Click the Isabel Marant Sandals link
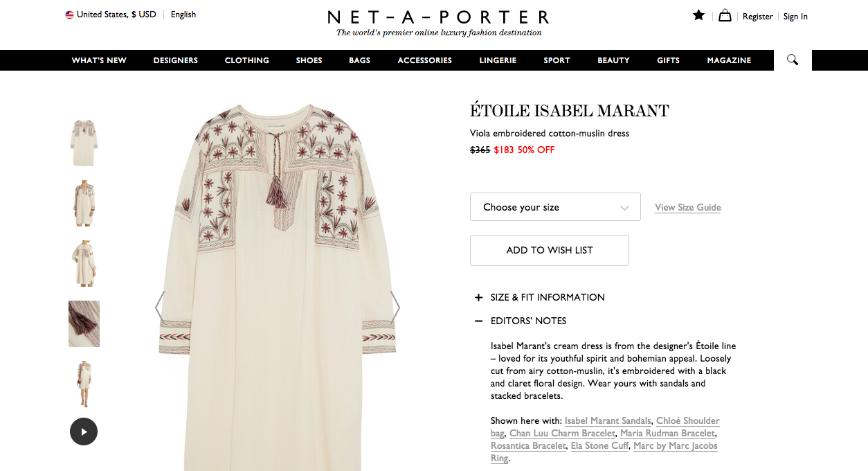Screen dimensions: 868x471 point(608,421)
